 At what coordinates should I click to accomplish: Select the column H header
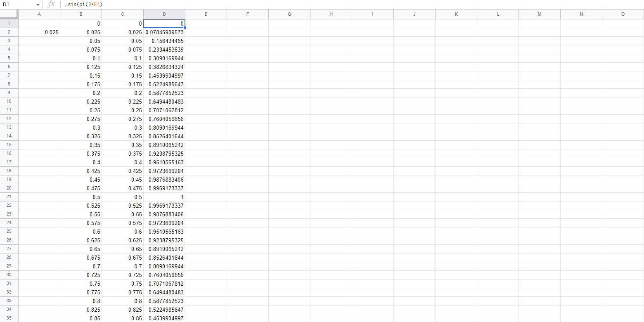pyautogui.click(x=331, y=14)
